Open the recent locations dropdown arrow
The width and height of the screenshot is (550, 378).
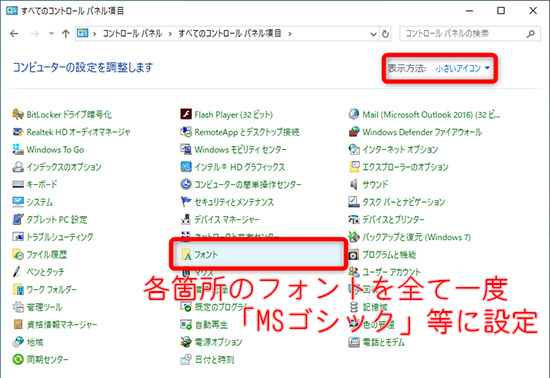tap(51, 33)
